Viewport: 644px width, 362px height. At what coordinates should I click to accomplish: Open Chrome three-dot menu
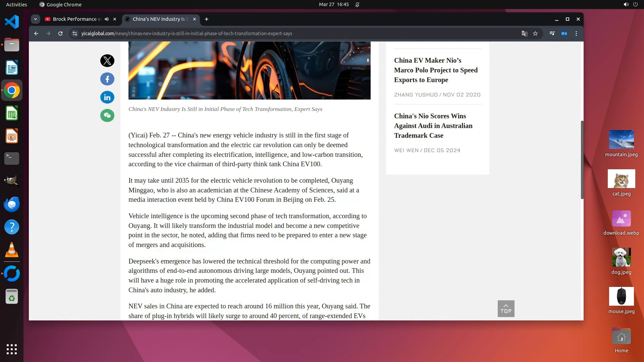coord(576,34)
